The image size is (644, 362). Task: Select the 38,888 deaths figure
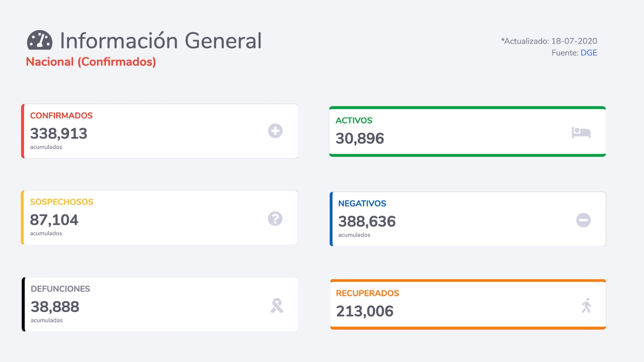[x=55, y=307]
